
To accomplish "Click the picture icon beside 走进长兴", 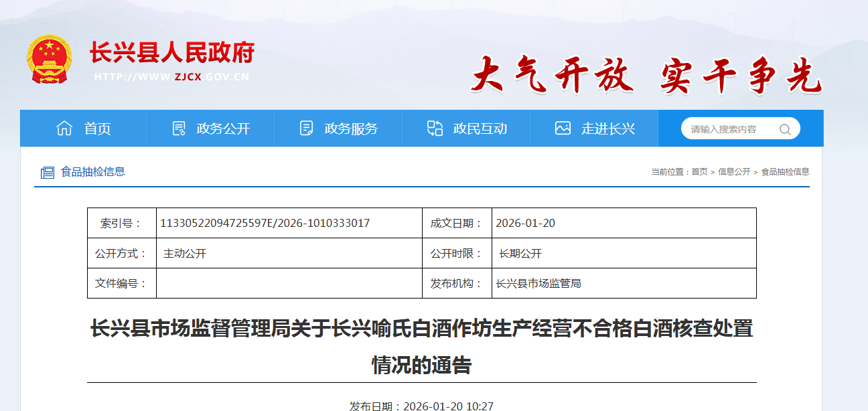I will (563, 129).
